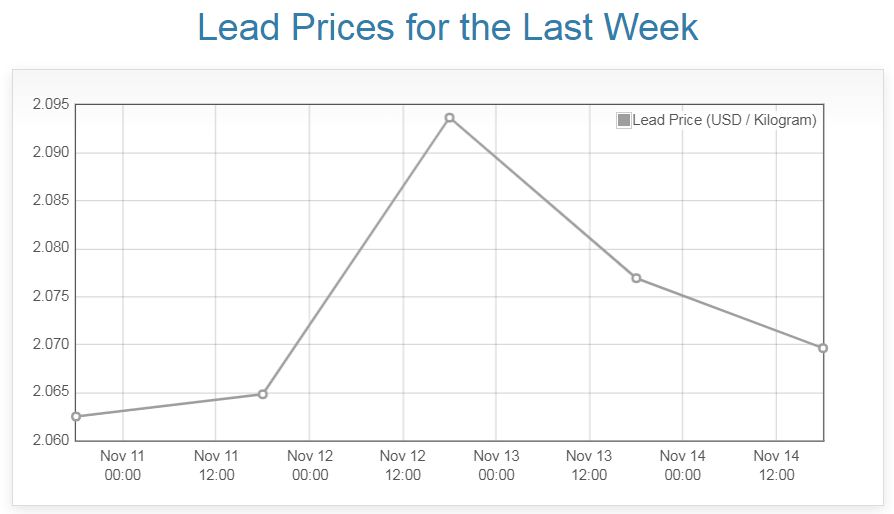Click the data point near 2.065 value
Screen dimensions: 894x514
tap(263, 394)
